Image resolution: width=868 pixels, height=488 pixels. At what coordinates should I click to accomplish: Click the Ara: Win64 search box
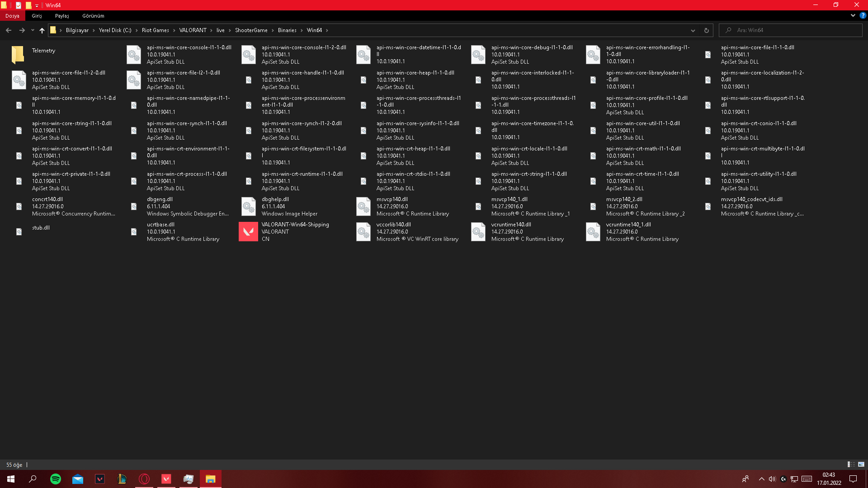[x=790, y=30]
